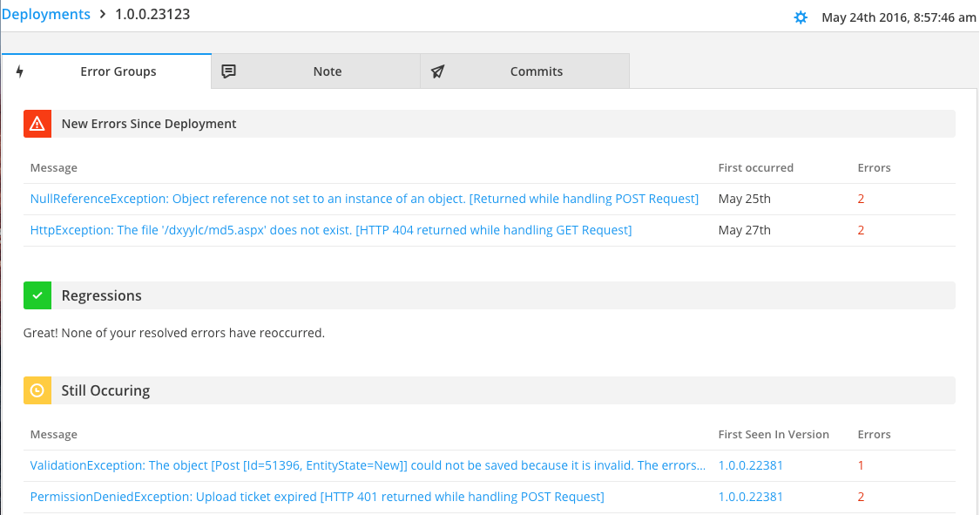Click the red warning triangle icon
980x515 pixels.
pyautogui.click(x=37, y=124)
